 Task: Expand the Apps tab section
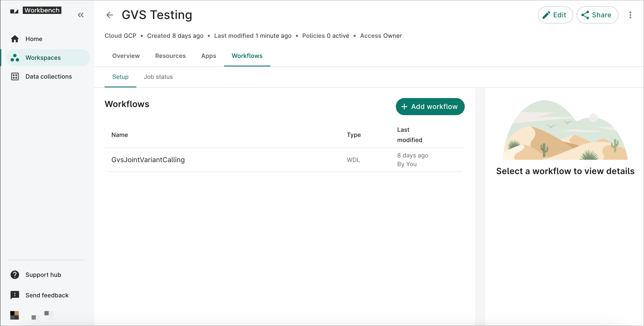209,56
